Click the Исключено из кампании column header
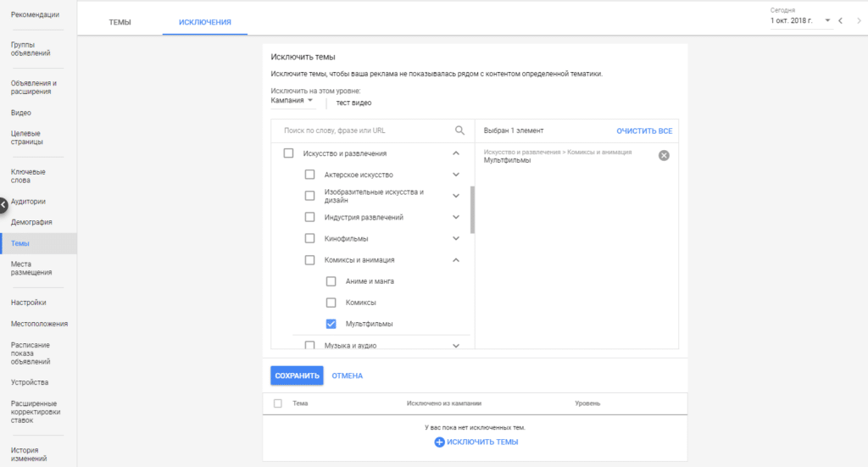The width and height of the screenshot is (868, 467). click(x=444, y=403)
